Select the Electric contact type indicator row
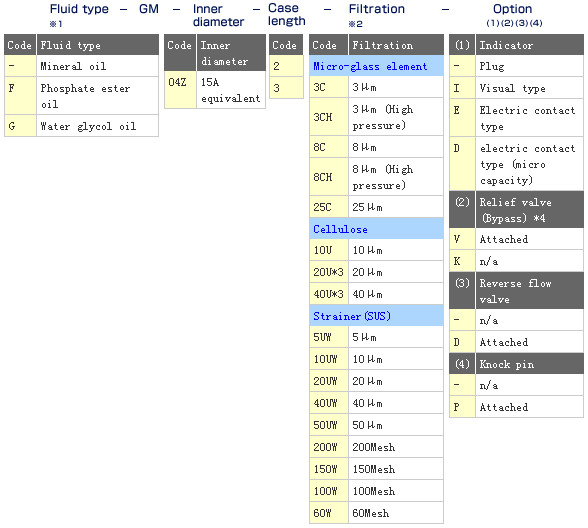This screenshot has height=528, width=588. 516,118
